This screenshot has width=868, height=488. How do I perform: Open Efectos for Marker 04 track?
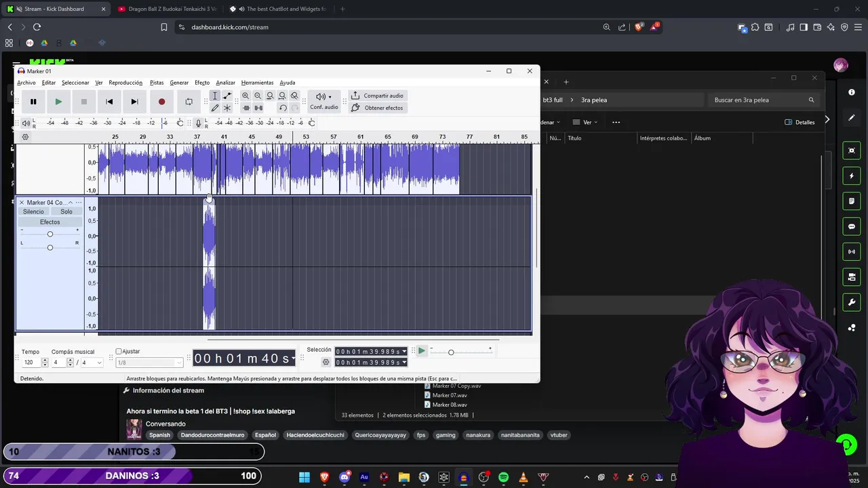50,222
